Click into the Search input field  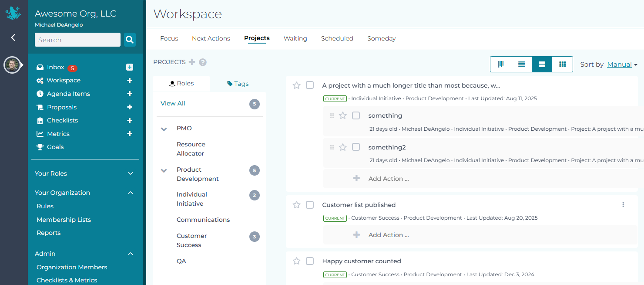[x=77, y=40]
